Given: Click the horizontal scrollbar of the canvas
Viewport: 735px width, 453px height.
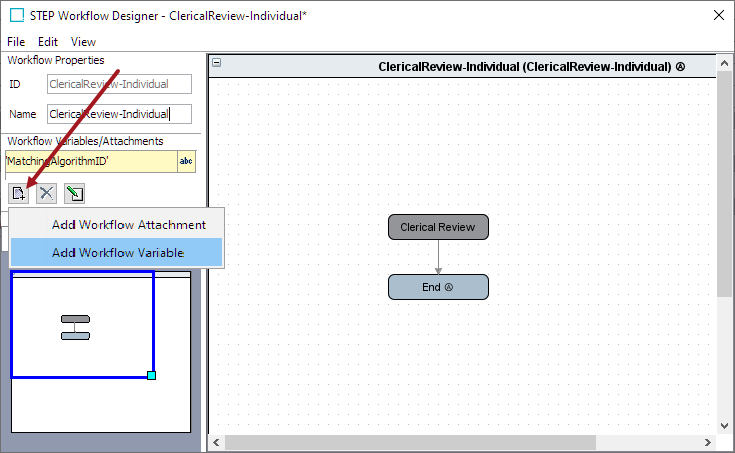Looking at the screenshot, I should click(410, 441).
